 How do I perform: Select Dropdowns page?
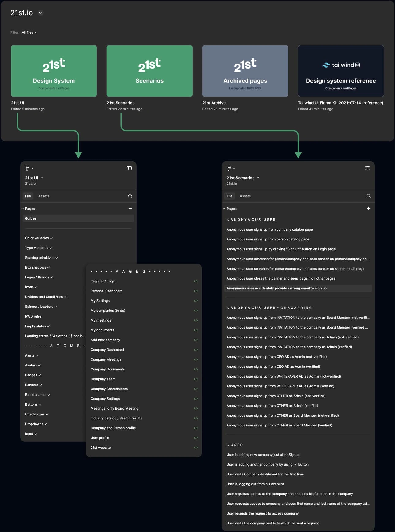(x=36, y=424)
